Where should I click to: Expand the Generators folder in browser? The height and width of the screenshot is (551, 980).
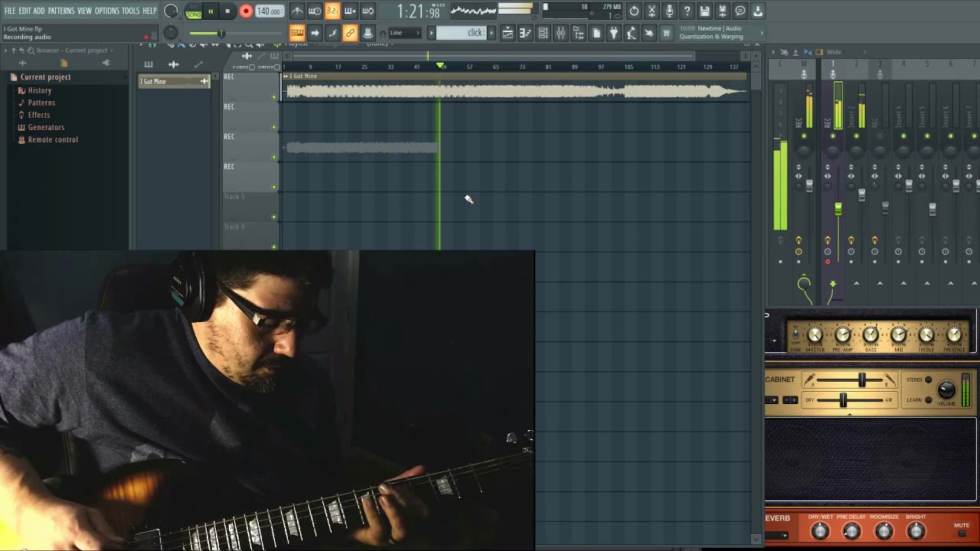point(46,127)
